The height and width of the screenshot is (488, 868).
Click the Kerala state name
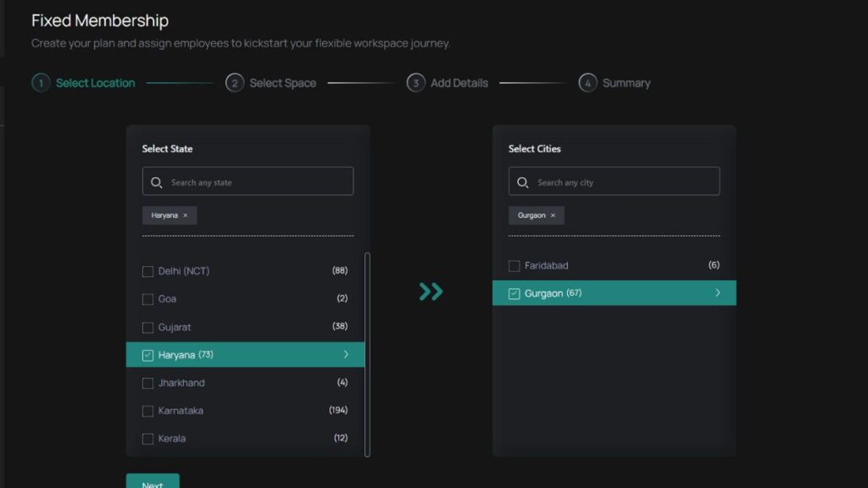tap(171, 438)
